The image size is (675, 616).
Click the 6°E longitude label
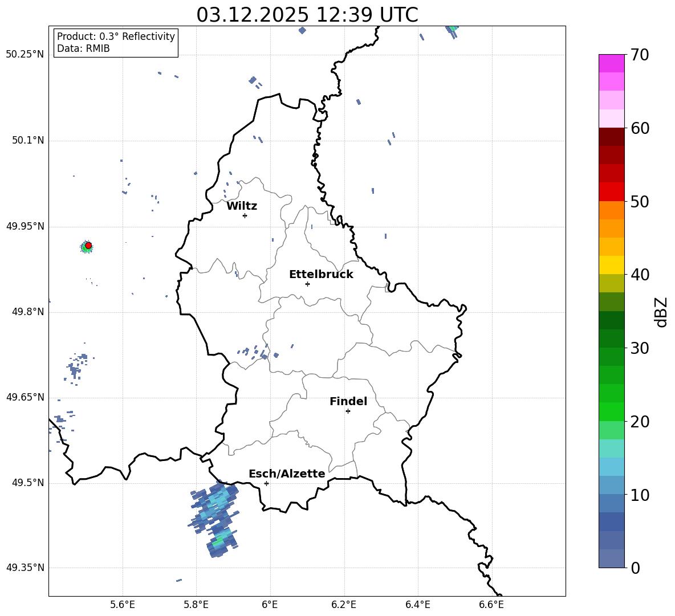(270, 605)
